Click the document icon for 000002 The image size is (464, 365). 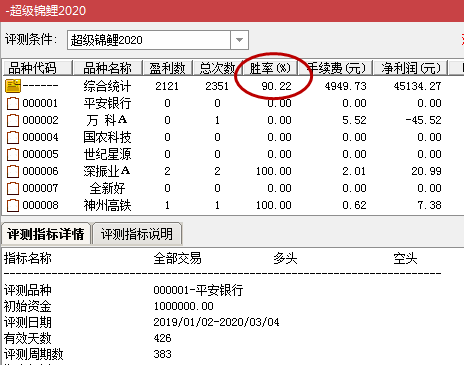[x=13, y=120]
